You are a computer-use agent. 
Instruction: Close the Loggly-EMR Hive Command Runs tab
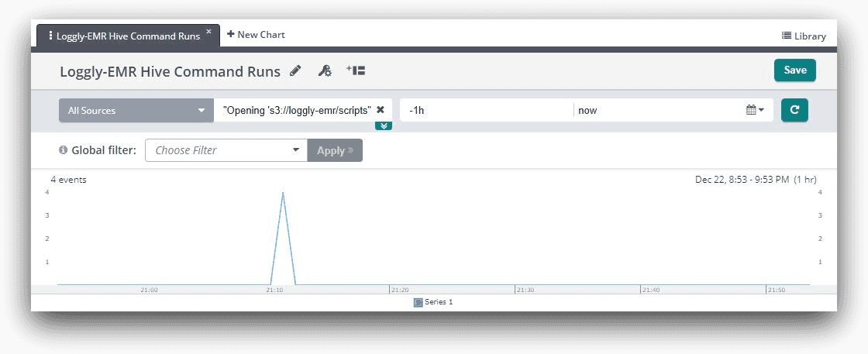(208, 33)
